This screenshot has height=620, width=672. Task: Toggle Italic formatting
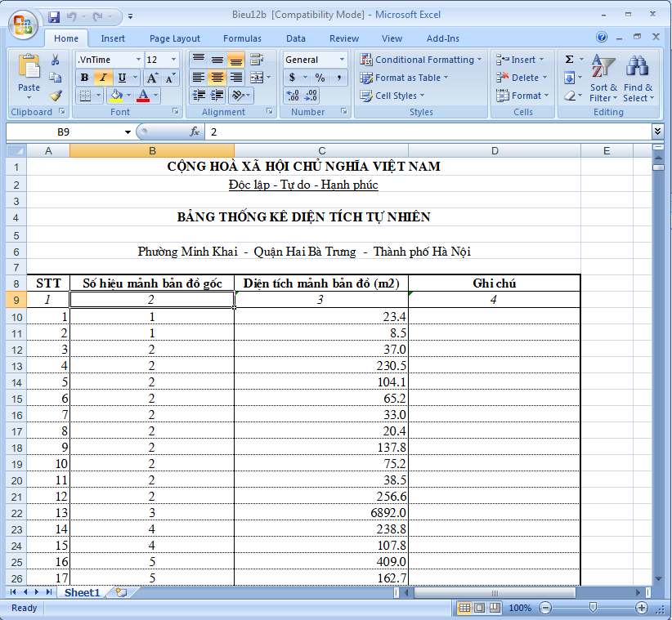pos(103,78)
